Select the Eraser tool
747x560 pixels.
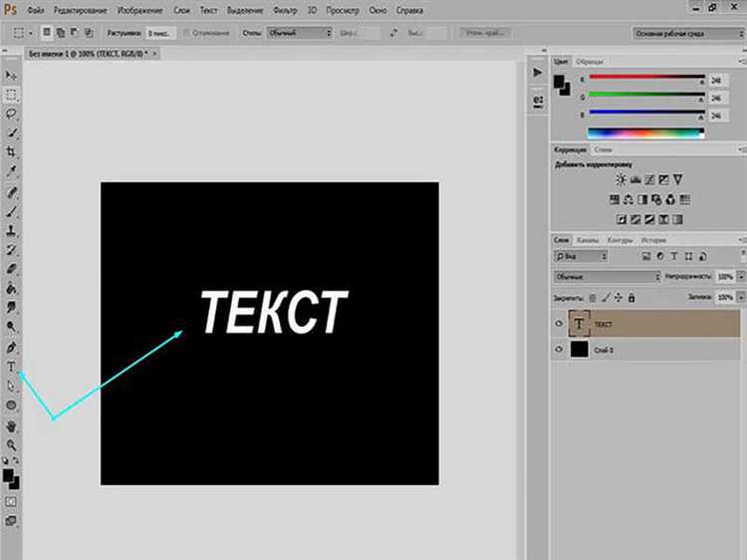(x=11, y=269)
